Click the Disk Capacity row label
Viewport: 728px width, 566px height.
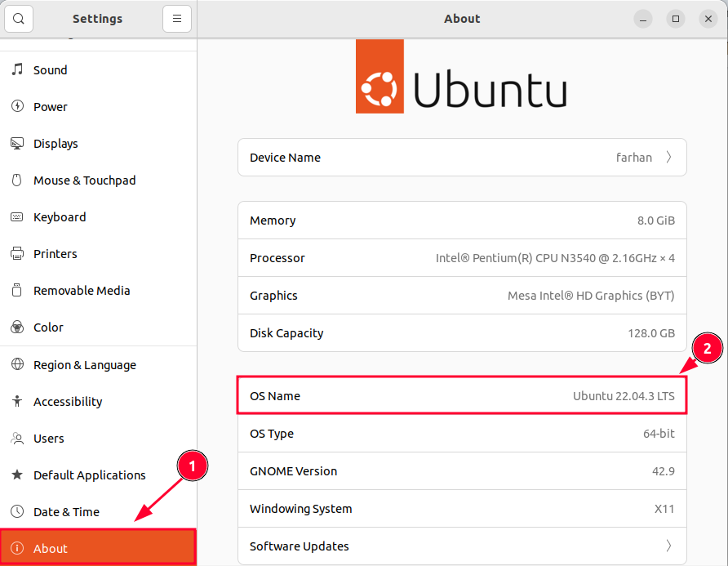pos(286,333)
